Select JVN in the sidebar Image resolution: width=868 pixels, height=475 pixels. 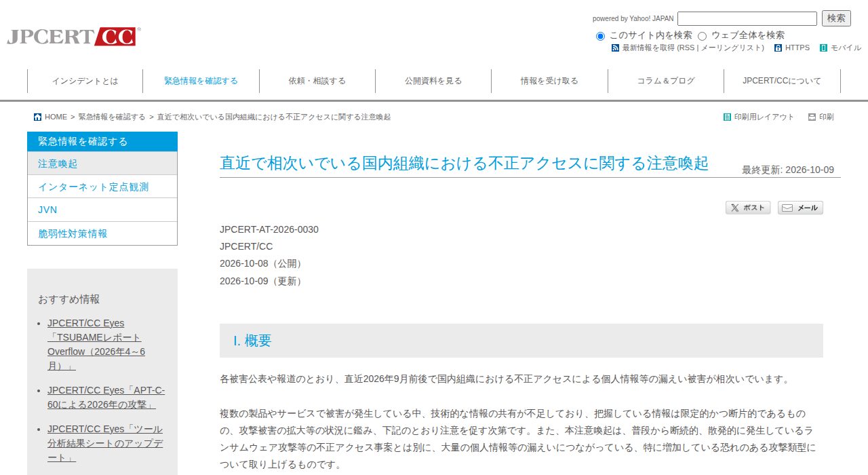(102, 210)
